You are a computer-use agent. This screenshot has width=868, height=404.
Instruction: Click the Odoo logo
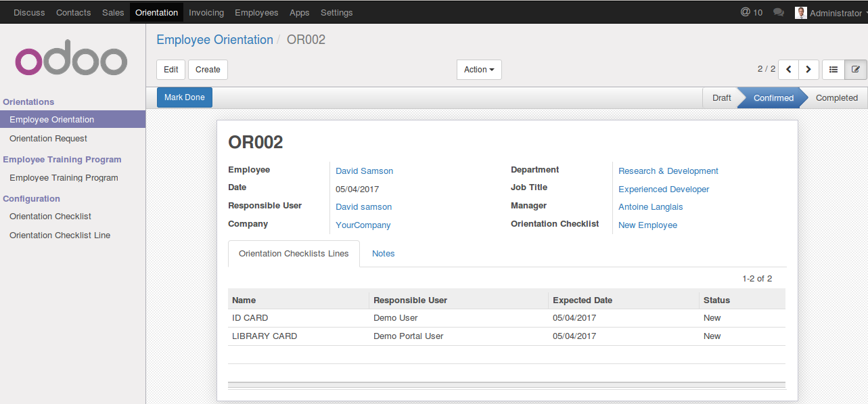pyautogui.click(x=71, y=62)
